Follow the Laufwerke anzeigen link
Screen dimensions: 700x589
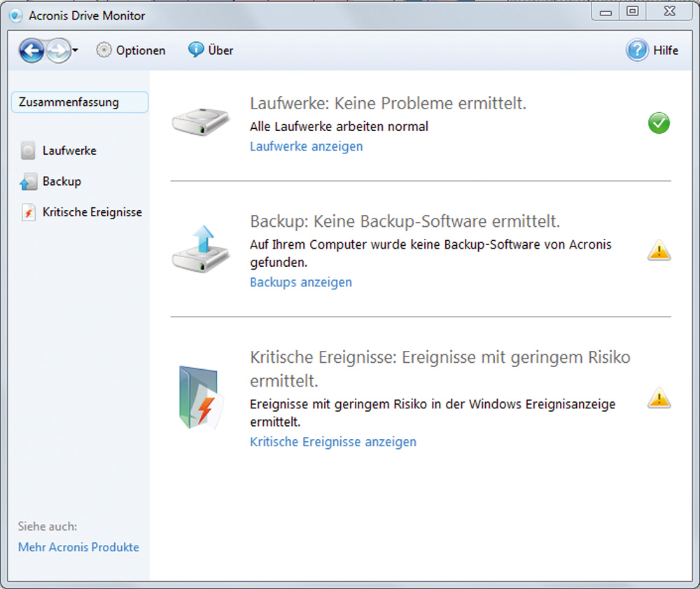pos(307,146)
